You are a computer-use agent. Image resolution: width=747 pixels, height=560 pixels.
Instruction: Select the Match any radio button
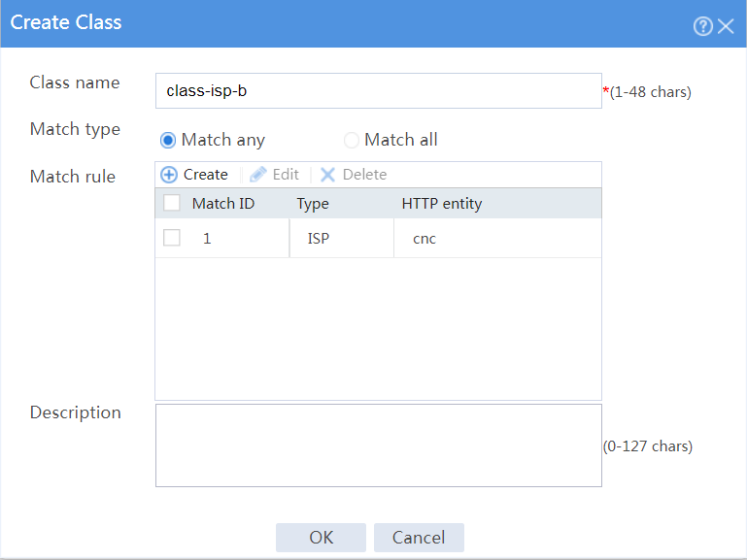pos(168,141)
